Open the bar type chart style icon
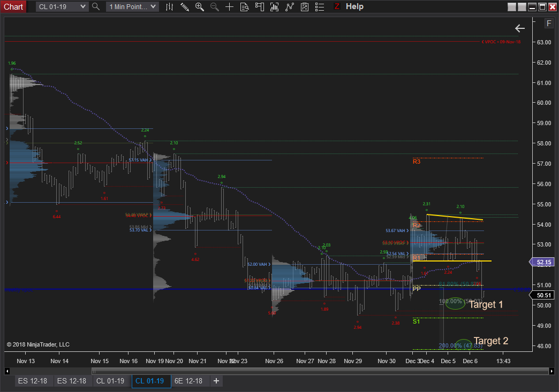This screenshot has height=392, width=559. 170,7
